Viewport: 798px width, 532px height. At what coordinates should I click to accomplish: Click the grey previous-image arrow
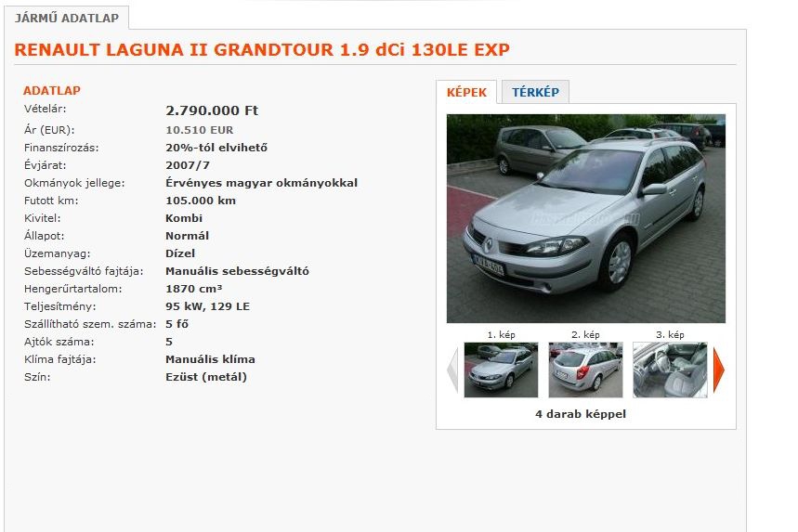[x=452, y=370]
